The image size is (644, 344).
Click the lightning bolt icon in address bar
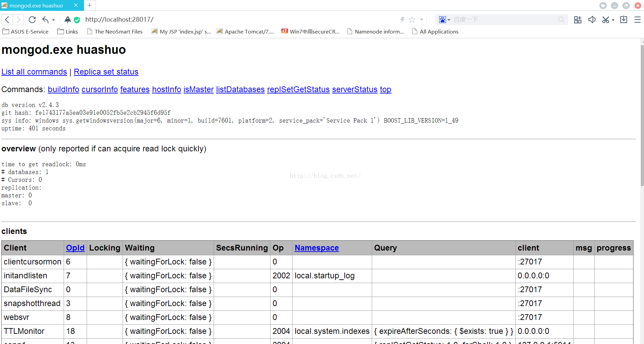(402, 20)
